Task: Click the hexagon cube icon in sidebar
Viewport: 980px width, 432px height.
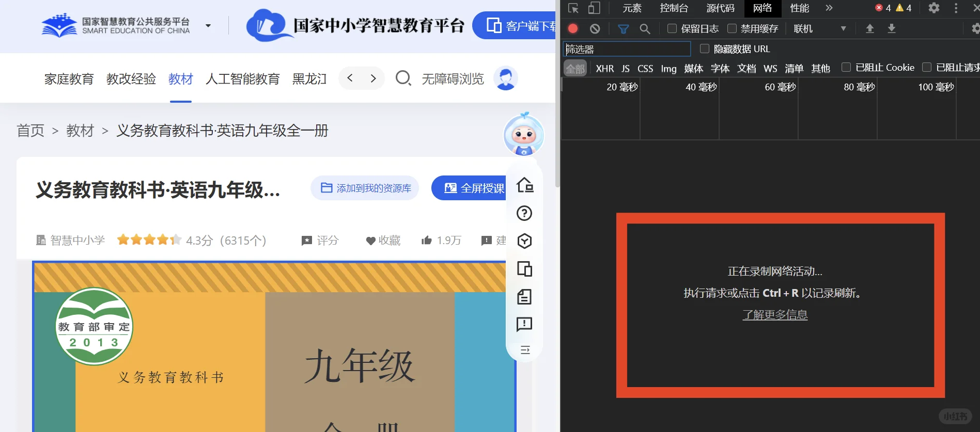Action: [524, 241]
